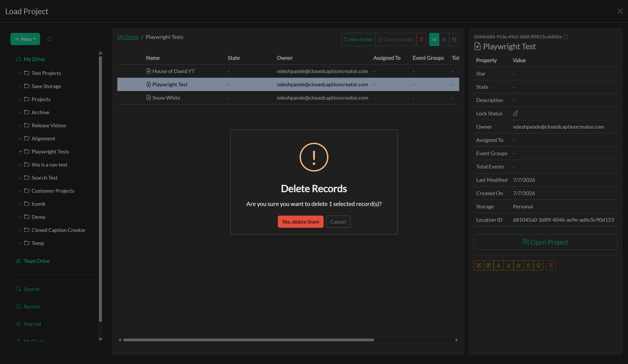Open the New dropdown button
Viewport: 628px width, 364px height.
[25, 39]
